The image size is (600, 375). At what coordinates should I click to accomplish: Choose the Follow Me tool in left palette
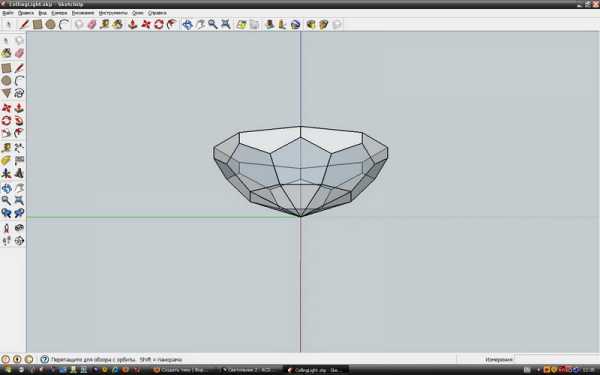(19, 121)
